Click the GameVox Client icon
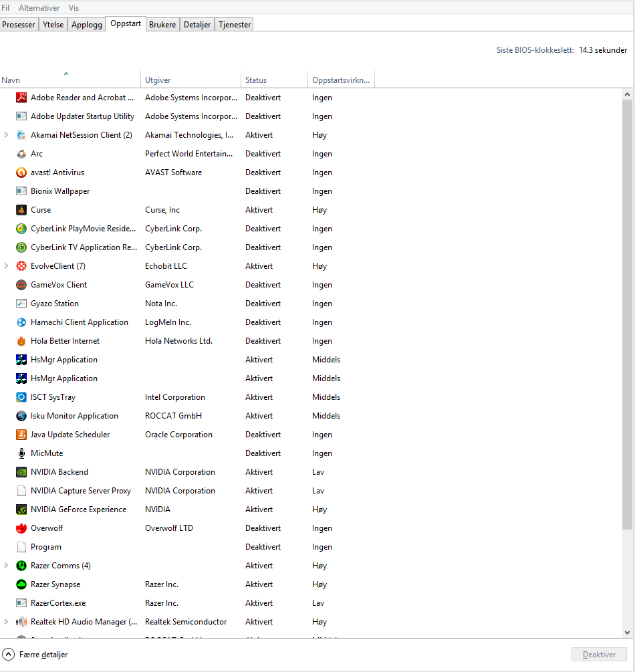Image resolution: width=635 pixels, height=672 pixels. click(x=21, y=285)
